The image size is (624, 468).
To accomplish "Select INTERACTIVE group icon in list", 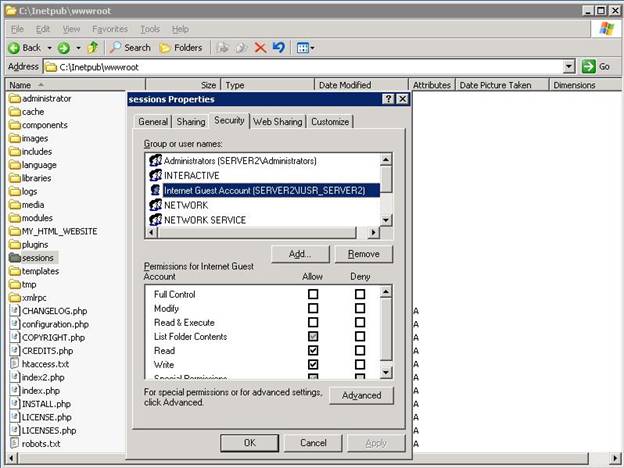I will point(155,175).
